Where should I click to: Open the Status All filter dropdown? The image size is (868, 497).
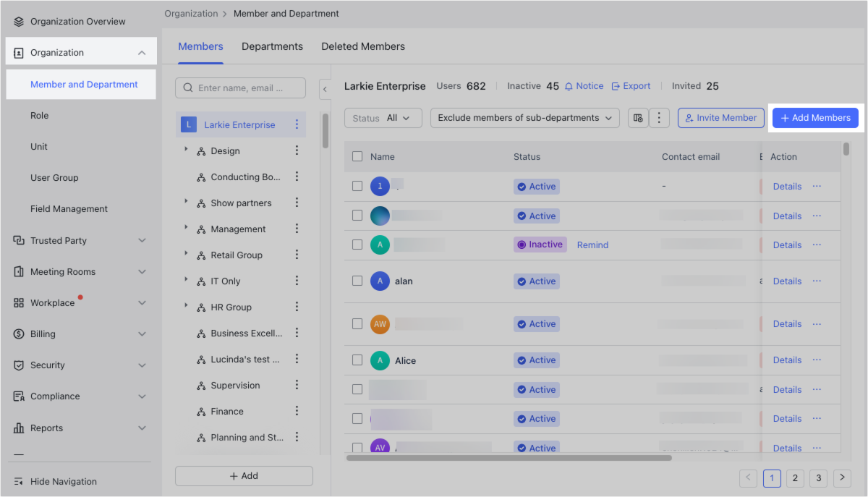383,117
